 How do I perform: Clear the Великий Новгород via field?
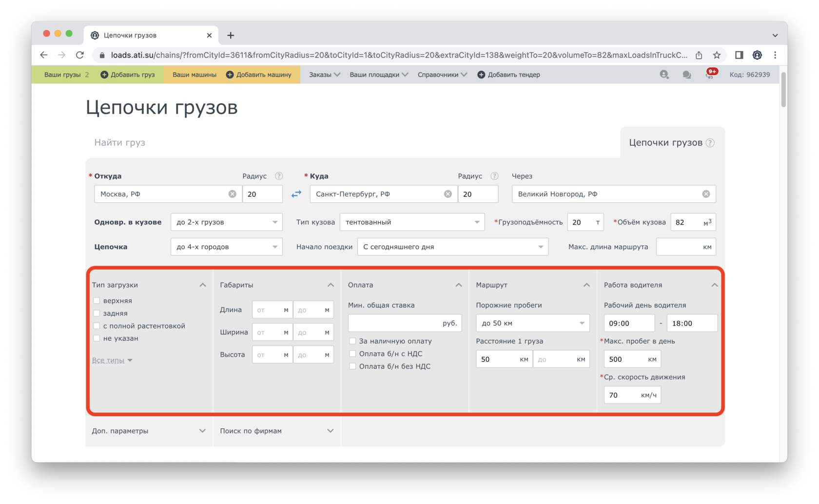point(706,194)
